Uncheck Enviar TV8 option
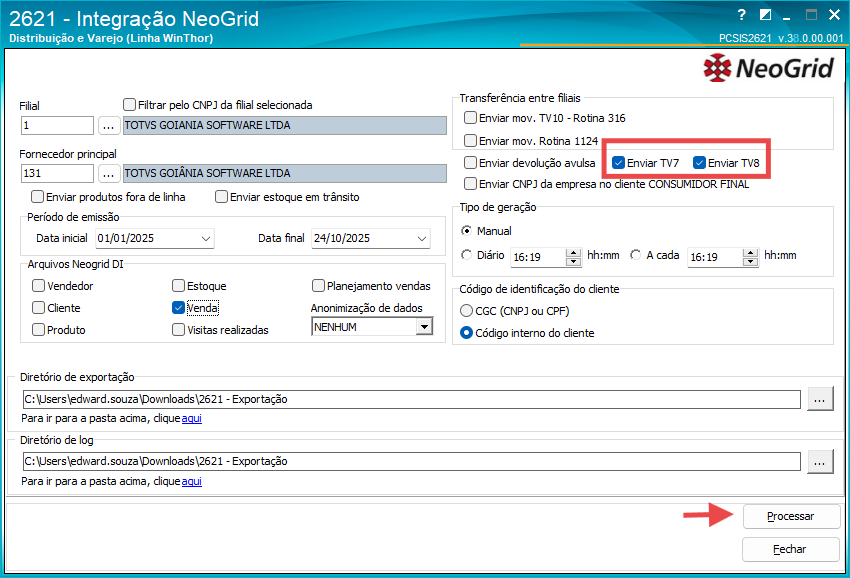Screen dimensions: 850x578 point(699,162)
